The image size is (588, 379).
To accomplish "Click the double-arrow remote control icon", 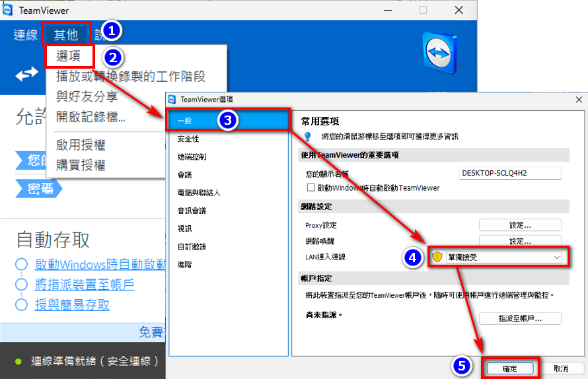I will 26,75.
